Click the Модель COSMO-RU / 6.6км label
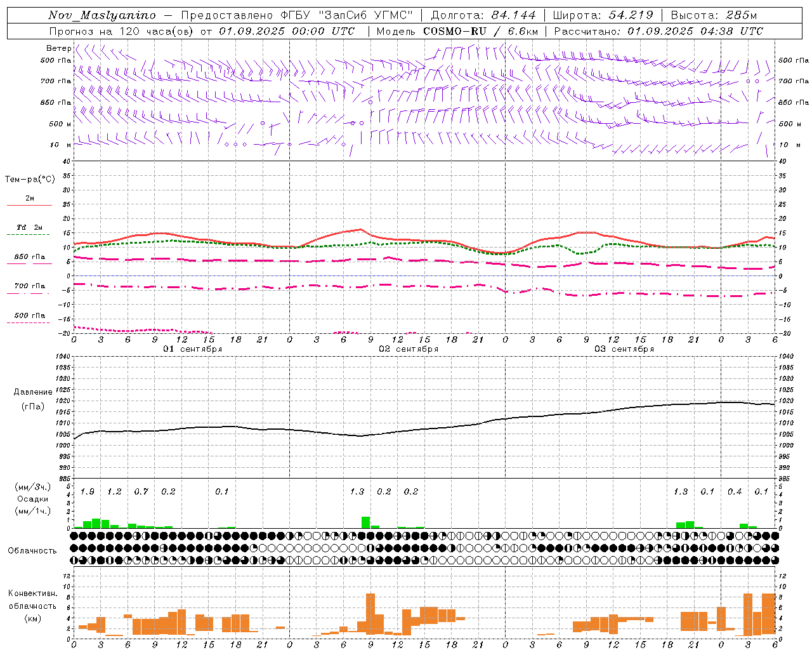The image size is (812, 650). 457,30
